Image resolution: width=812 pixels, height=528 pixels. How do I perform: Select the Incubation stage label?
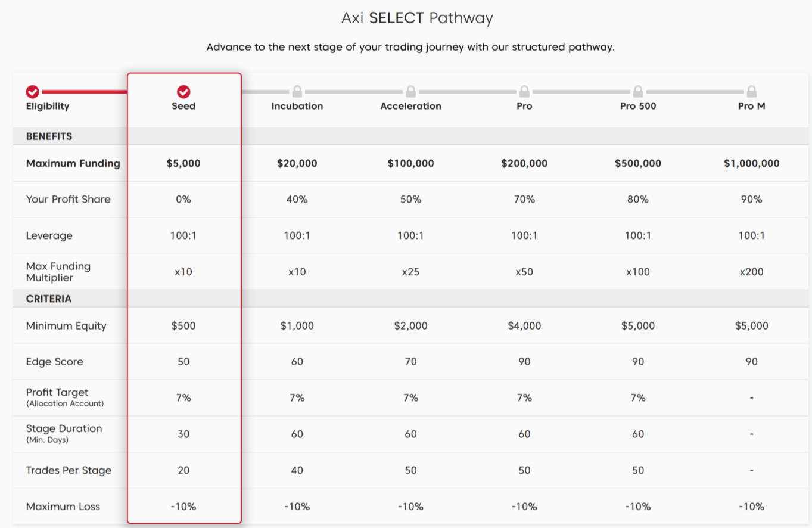pyautogui.click(x=297, y=106)
